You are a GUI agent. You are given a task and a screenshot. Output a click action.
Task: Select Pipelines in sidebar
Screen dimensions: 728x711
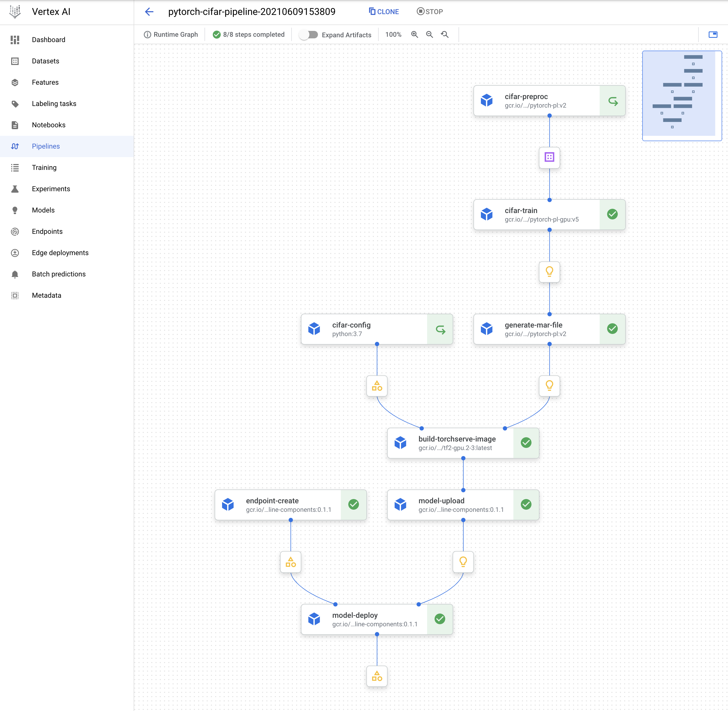(67, 146)
